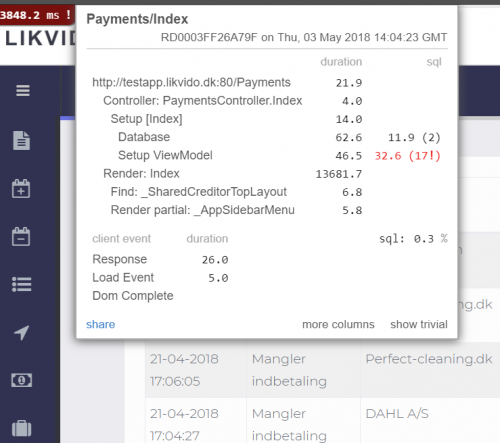The width and height of the screenshot is (500, 443).
Task: Click the money bill icon
Action: tap(22, 380)
